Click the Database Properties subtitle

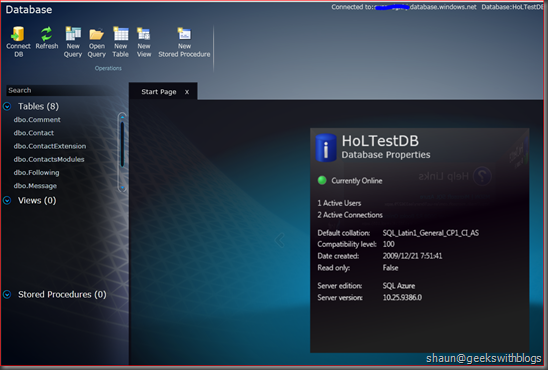(x=386, y=155)
